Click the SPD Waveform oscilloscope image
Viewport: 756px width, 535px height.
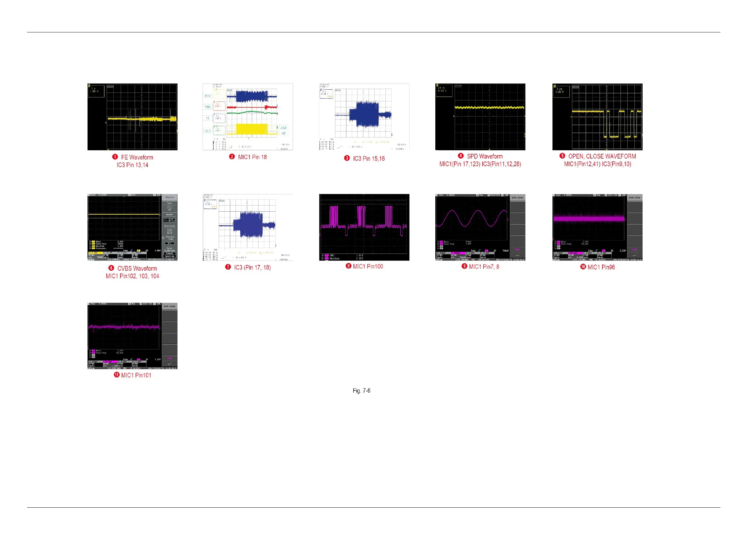tap(480, 117)
